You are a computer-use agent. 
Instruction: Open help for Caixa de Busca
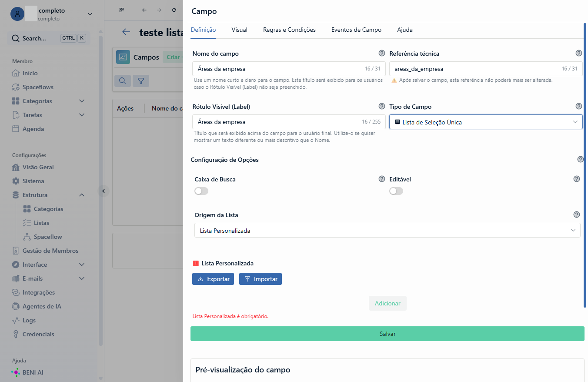pyautogui.click(x=382, y=179)
